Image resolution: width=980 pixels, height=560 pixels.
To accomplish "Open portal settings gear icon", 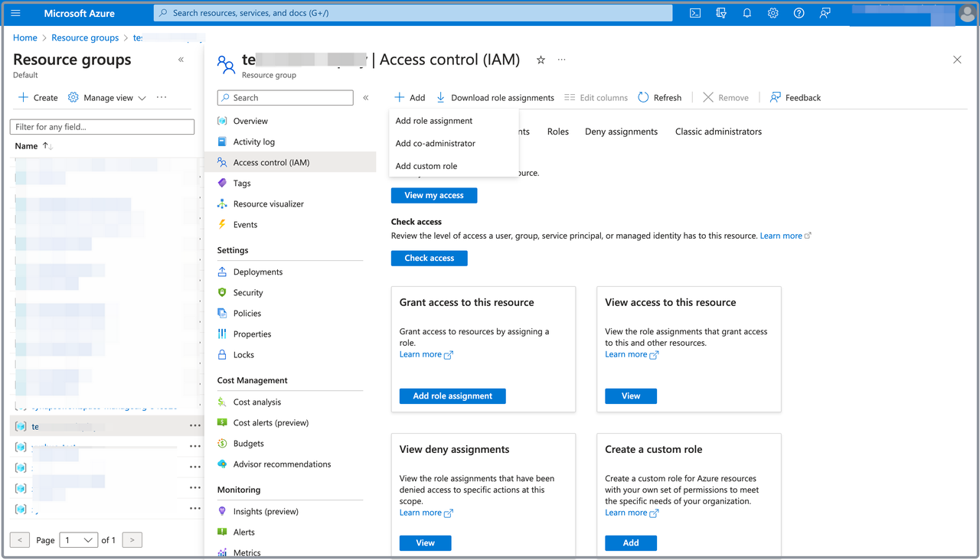I will [773, 13].
